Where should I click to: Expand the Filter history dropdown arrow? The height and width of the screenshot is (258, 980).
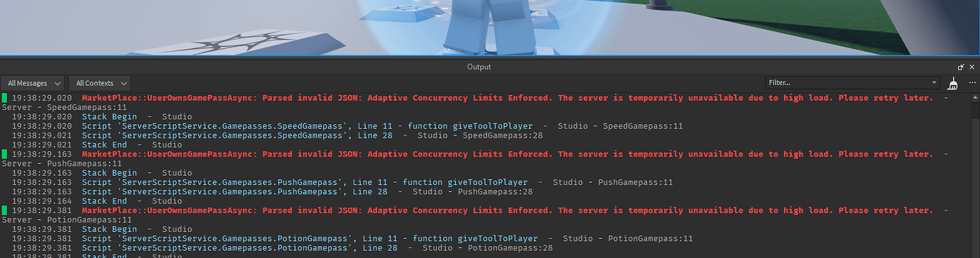(935, 83)
